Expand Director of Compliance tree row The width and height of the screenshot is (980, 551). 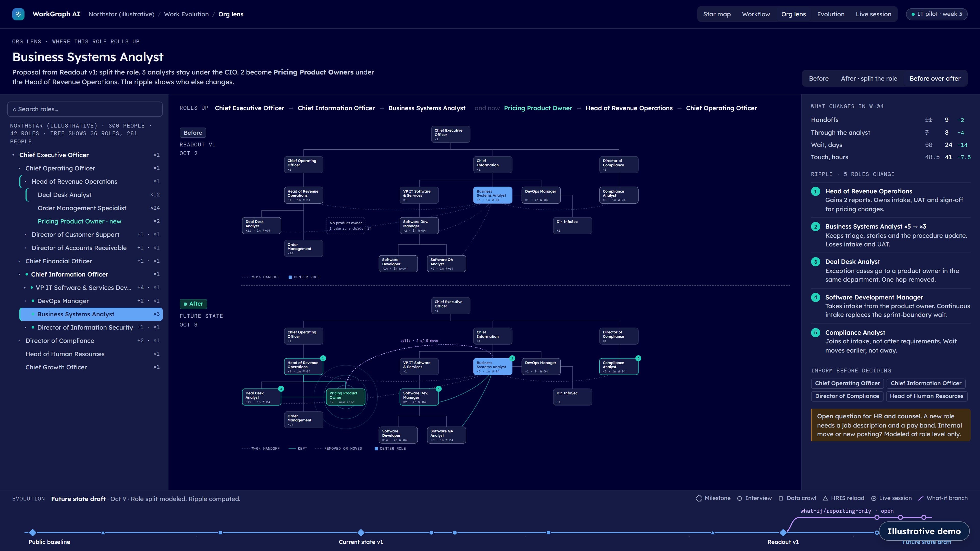(x=19, y=341)
